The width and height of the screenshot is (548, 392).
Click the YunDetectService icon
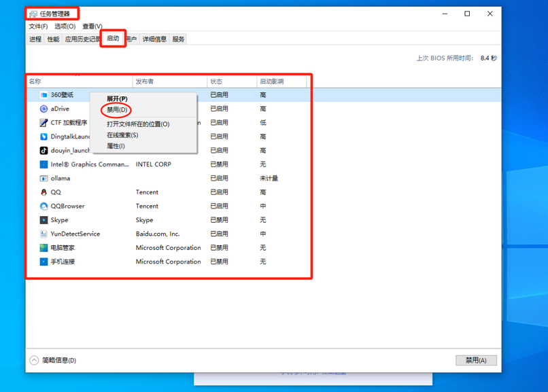(44, 234)
